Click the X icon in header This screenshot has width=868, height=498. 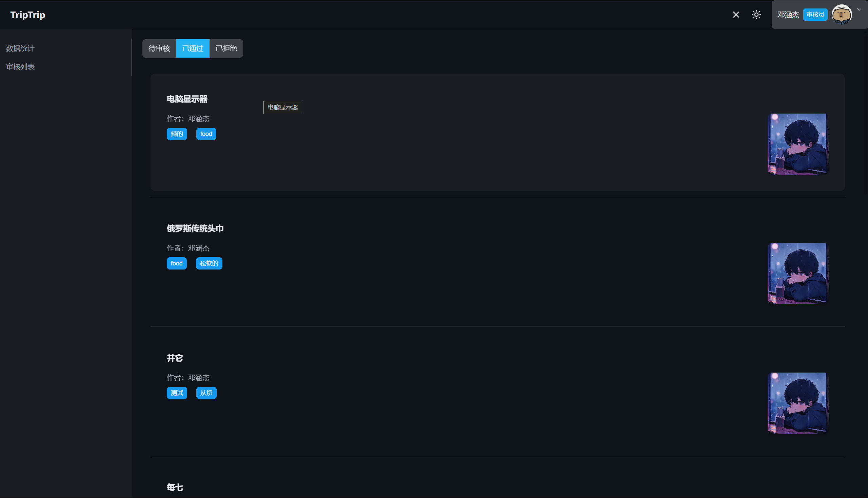736,15
